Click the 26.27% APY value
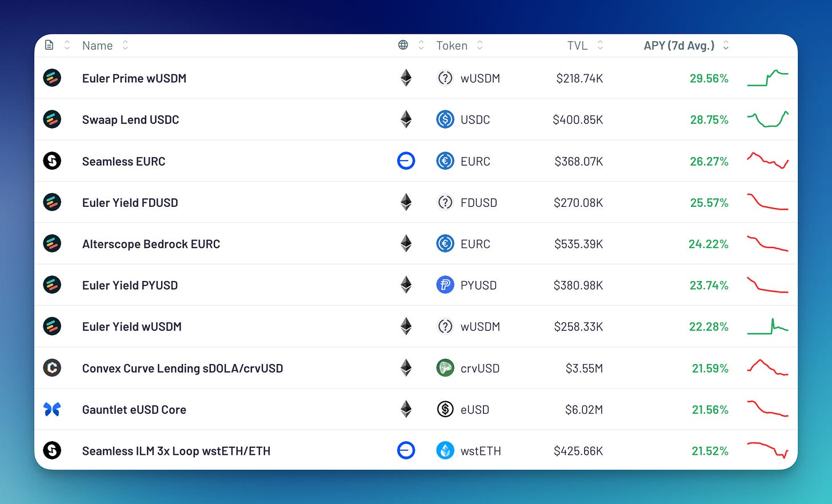This screenshot has height=504, width=832. click(709, 161)
